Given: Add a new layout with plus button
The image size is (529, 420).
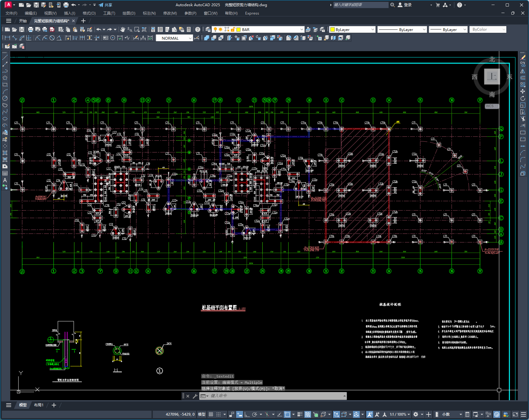Looking at the screenshot, I should (x=54, y=405).
